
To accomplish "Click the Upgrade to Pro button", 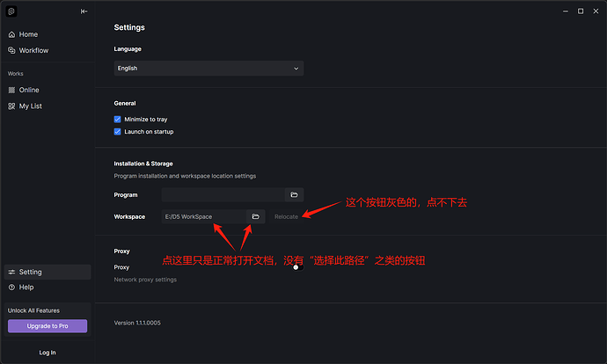I will (48, 326).
